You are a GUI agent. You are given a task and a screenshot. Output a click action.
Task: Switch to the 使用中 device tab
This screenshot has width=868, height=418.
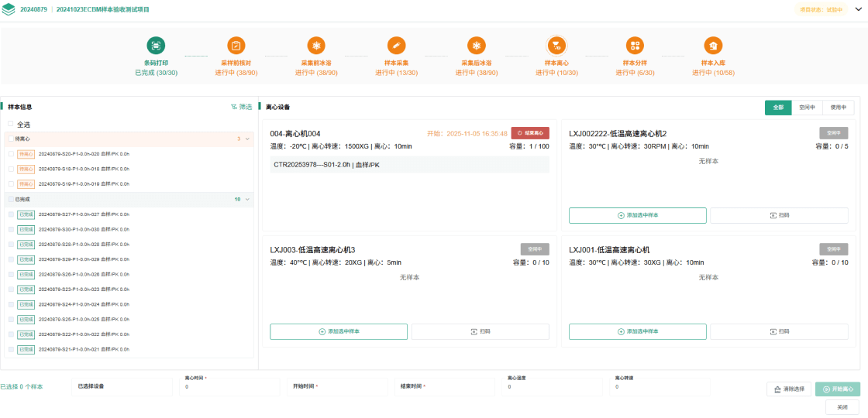click(x=839, y=108)
